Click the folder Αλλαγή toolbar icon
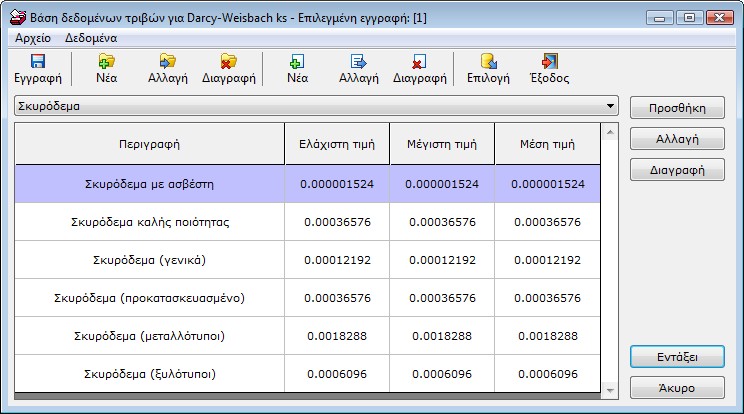Viewport: 744px width, 414px height. point(168,62)
